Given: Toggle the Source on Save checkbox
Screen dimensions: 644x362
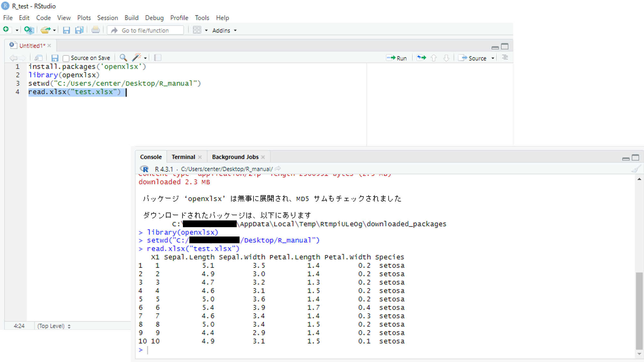Looking at the screenshot, I should pos(66,58).
